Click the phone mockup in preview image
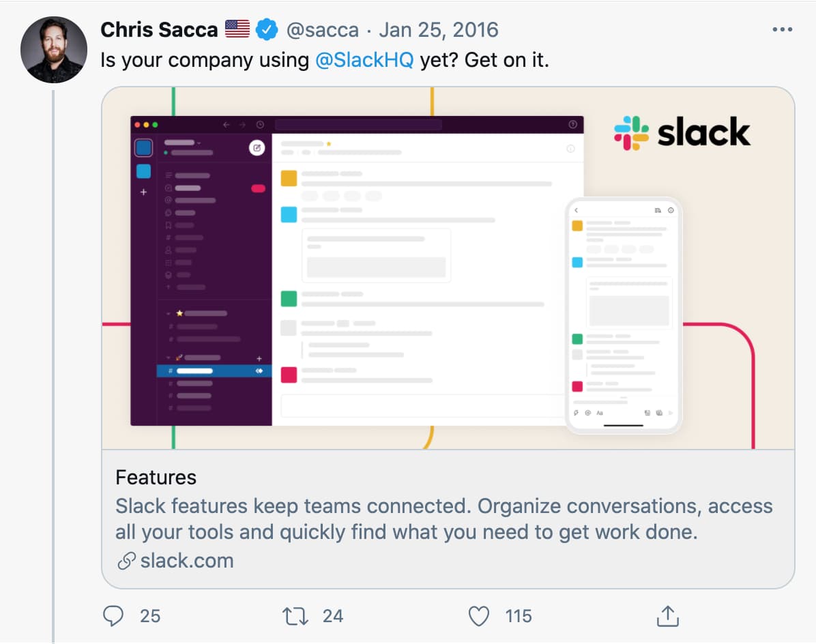 pos(624,315)
